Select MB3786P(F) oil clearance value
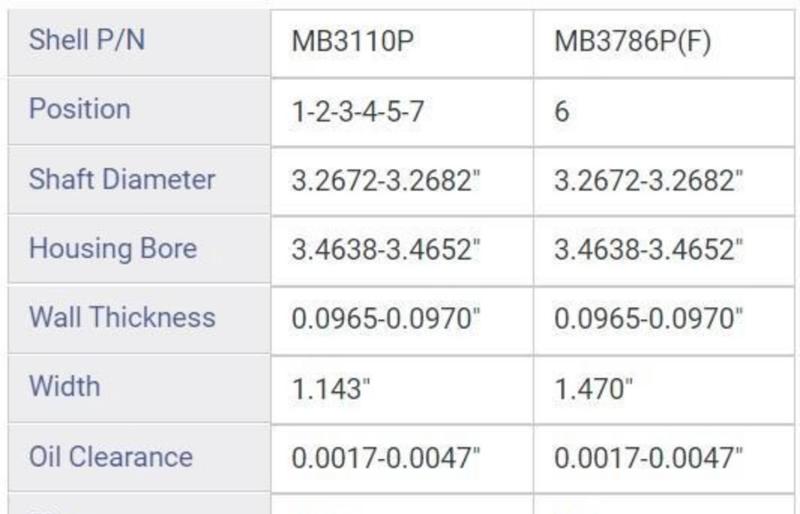This screenshot has height=514, width=800. pos(648,458)
